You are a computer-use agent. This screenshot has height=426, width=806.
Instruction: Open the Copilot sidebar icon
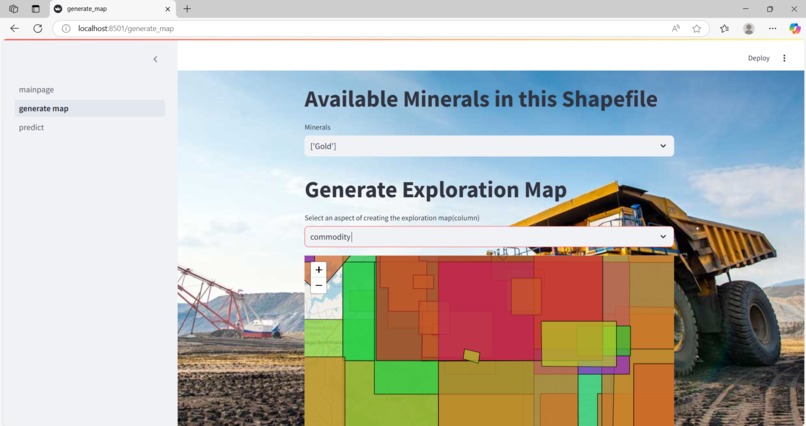click(795, 28)
